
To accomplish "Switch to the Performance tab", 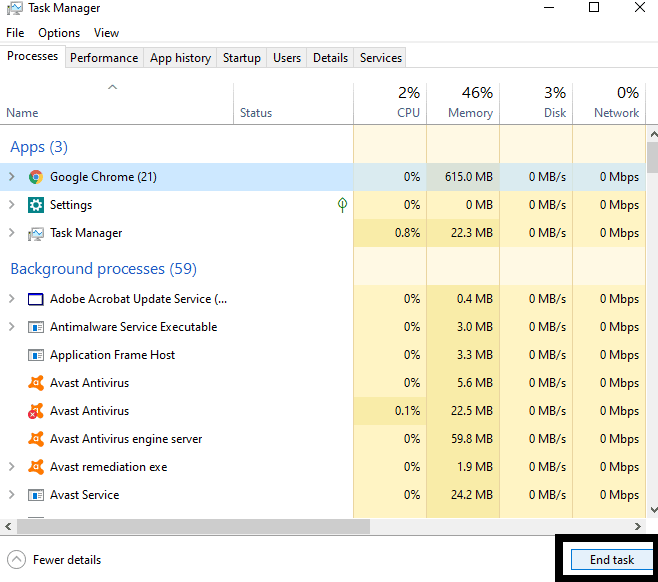I will [104, 58].
